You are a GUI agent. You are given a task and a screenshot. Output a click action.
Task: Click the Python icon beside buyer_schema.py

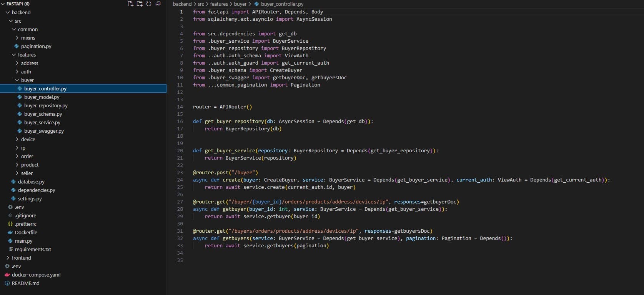click(20, 114)
